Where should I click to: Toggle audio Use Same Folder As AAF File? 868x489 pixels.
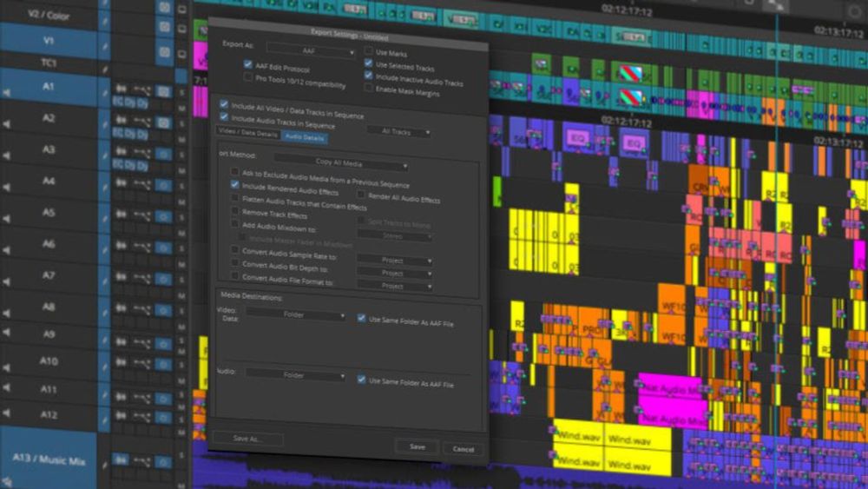coord(361,380)
